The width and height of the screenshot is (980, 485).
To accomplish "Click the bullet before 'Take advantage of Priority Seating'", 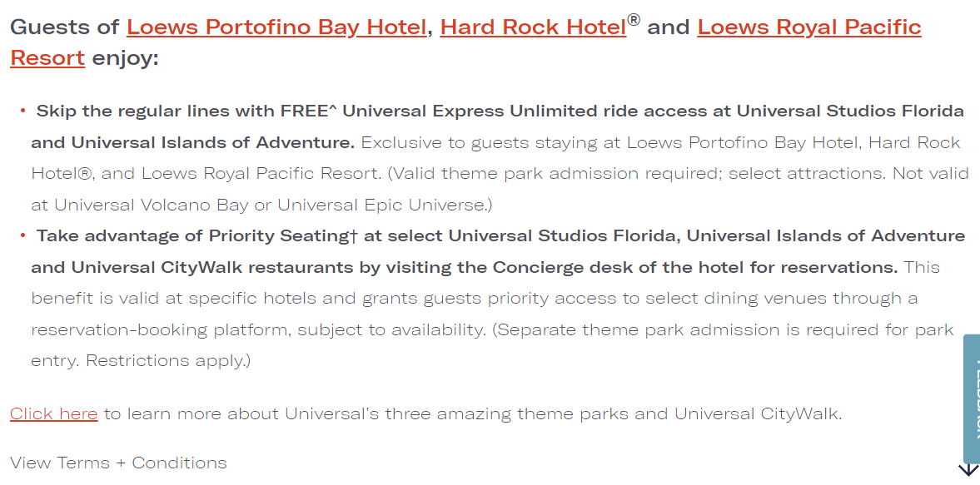I will [23, 235].
